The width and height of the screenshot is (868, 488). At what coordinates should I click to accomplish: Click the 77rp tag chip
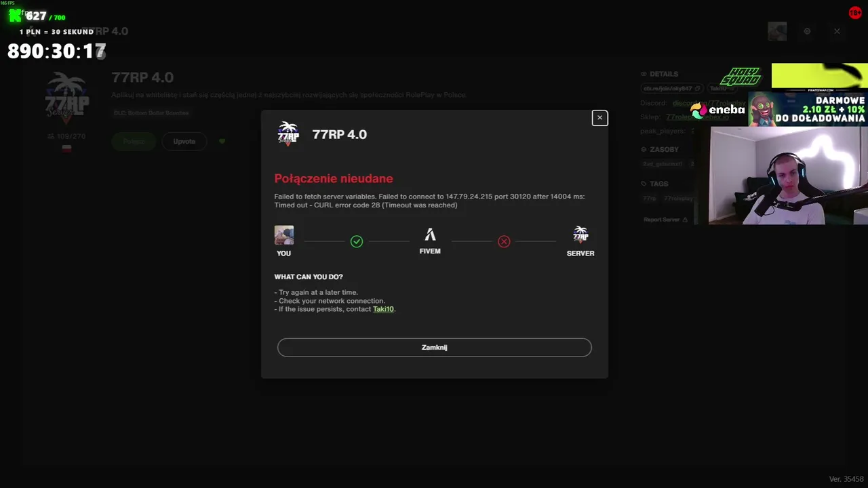point(650,199)
